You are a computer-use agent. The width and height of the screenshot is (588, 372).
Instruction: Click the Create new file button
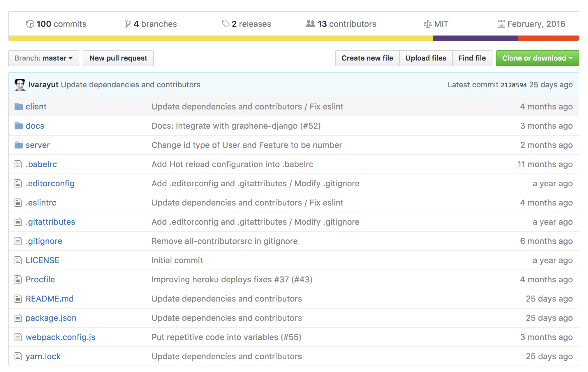coord(367,58)
